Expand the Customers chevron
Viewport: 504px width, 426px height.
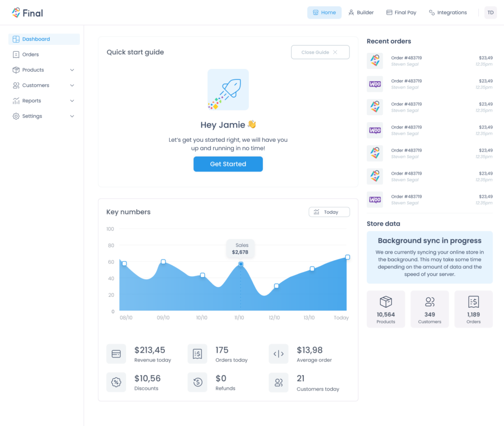pyautogui.click(x=72, y=85)
